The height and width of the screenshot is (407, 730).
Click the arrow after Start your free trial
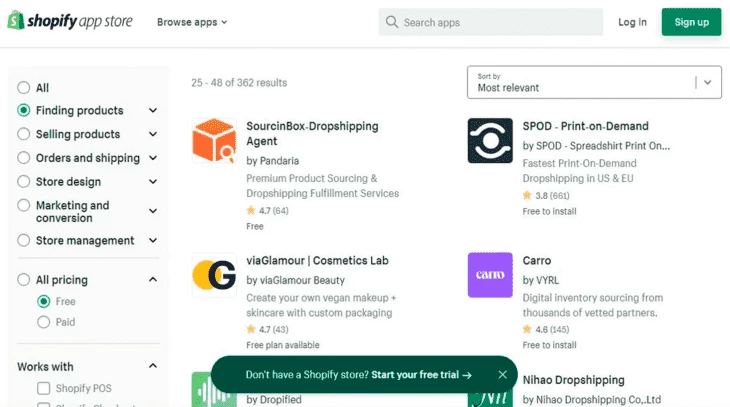tap(467, 375)
